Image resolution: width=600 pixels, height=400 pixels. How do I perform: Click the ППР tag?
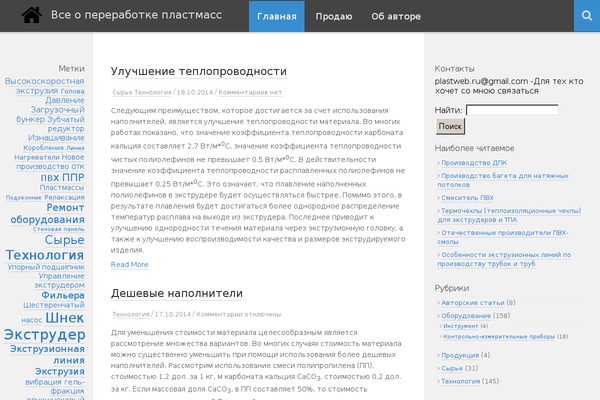[73, 178]
